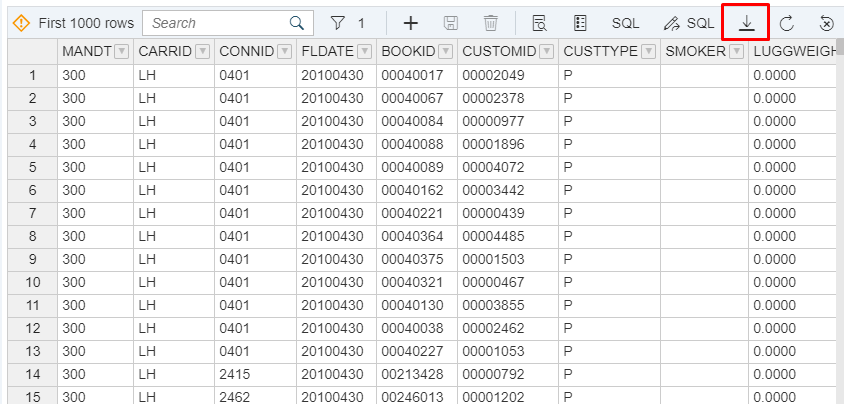Open the CARRID column filter dropdown
844x404 pixels.
pos(202,52)
